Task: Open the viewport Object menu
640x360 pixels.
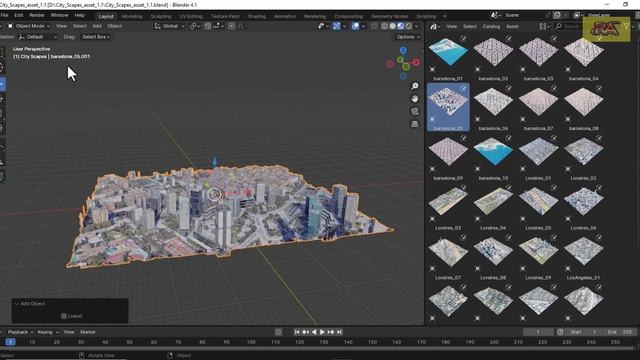Action: [x=115, y=26]
